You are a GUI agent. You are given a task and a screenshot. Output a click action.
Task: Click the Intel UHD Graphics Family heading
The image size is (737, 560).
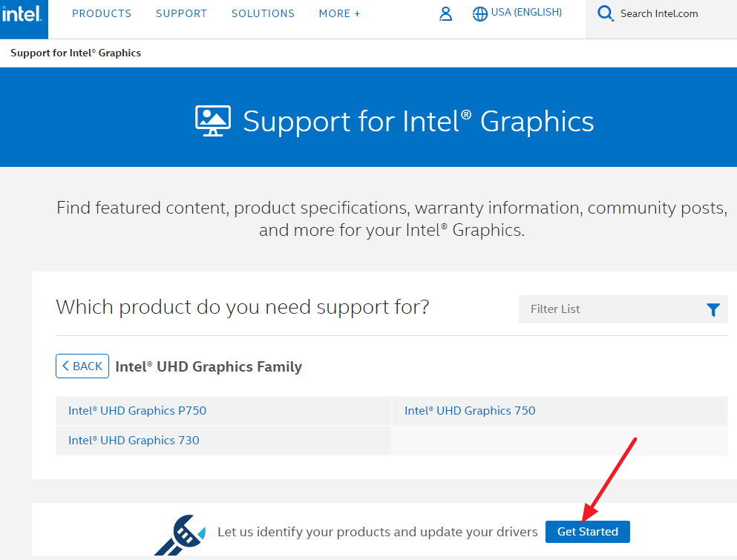[x=209, y=366]
